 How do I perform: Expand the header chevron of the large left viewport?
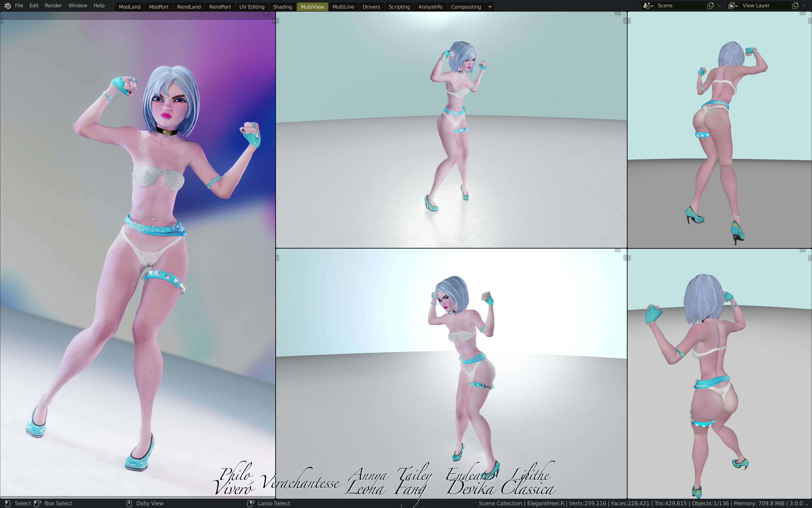(x=266, y=13)
